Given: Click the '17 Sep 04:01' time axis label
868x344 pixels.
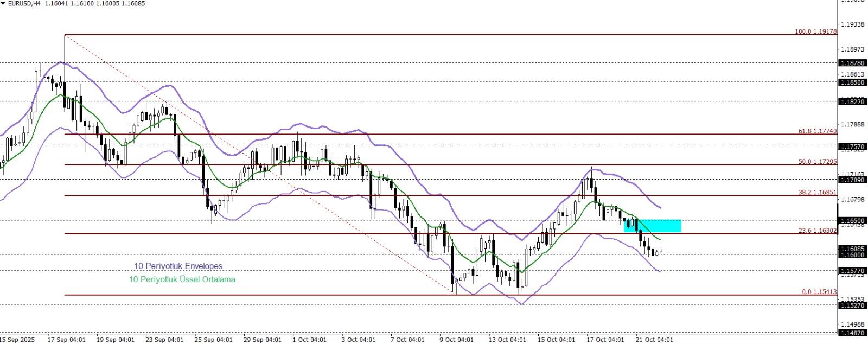Looking at the screenshot, I should point(66,340).
